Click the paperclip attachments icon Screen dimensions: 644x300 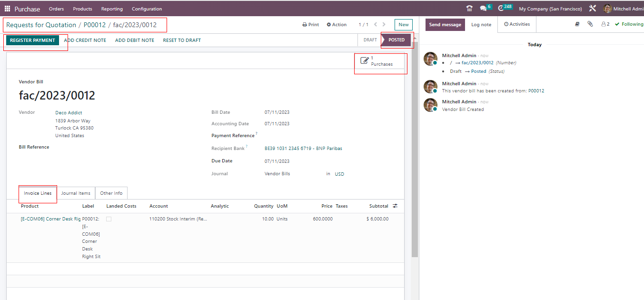point(590,24)
